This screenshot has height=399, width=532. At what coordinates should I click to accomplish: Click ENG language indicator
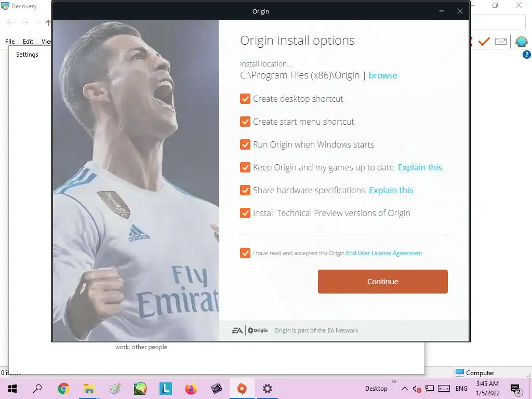pyautogui.click(x=461, y=389)
